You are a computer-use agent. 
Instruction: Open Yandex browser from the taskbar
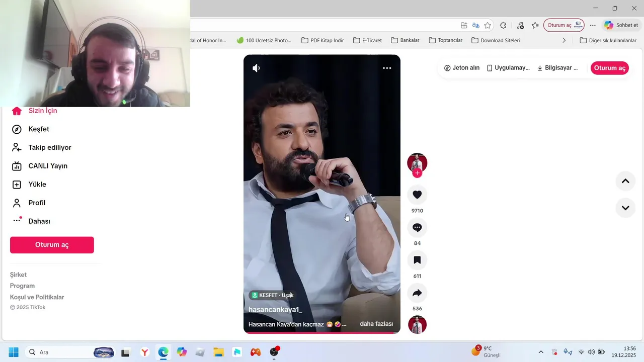pos(144,352)
